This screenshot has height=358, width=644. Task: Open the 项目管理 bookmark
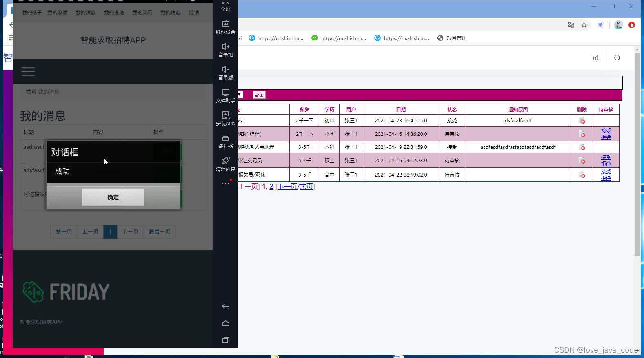coord(452,38)
